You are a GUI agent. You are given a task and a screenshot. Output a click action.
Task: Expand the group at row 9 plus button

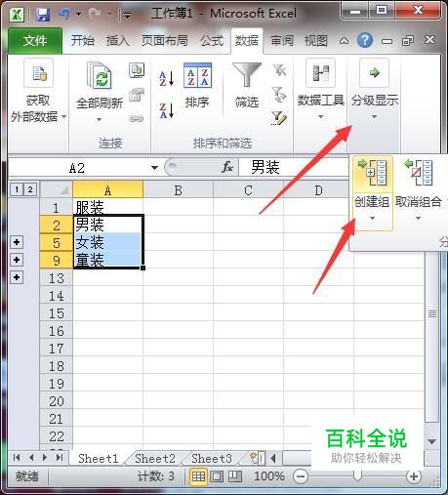pyautogui.click(x=17, y=260)
